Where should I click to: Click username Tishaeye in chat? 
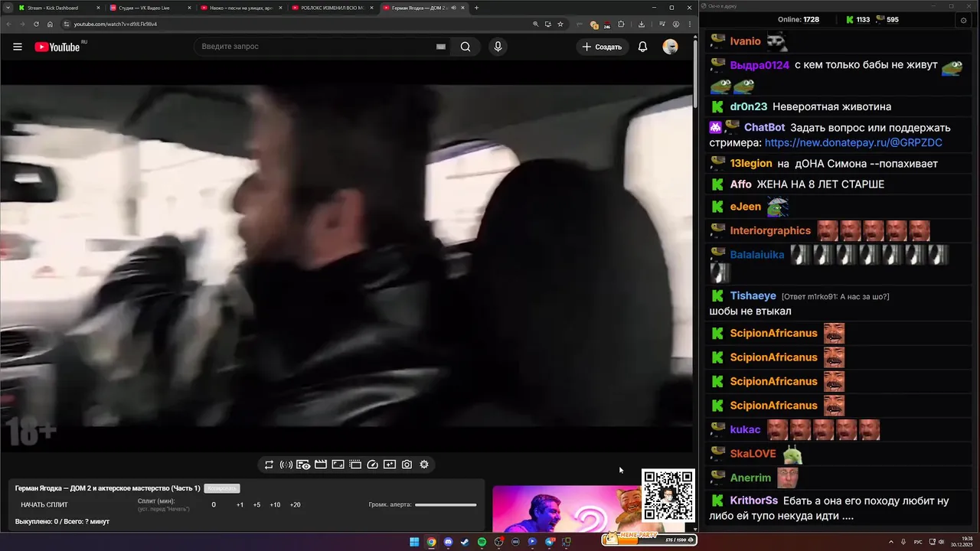point(753,296)
